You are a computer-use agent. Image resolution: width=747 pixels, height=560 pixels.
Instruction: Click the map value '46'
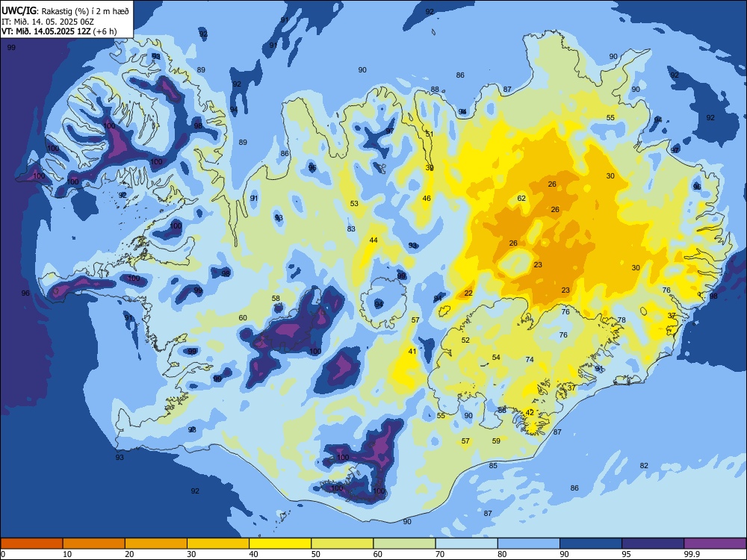pos(427,198)
